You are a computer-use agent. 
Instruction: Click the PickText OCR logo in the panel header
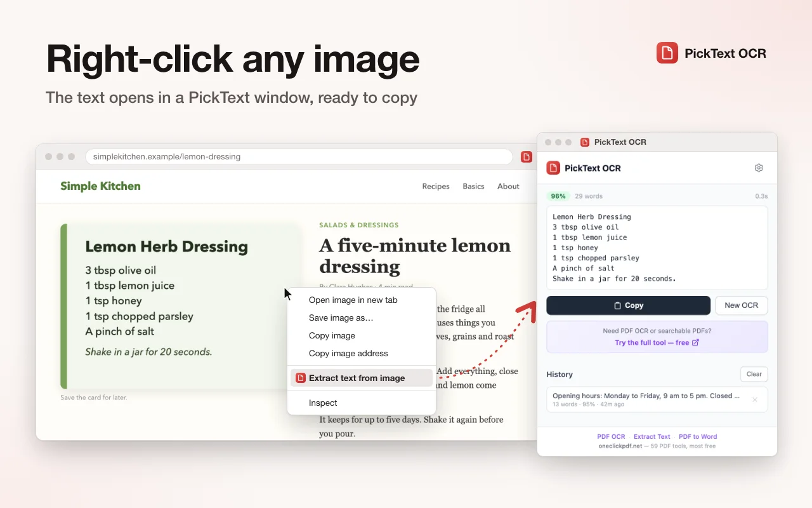tap(553, 168)
